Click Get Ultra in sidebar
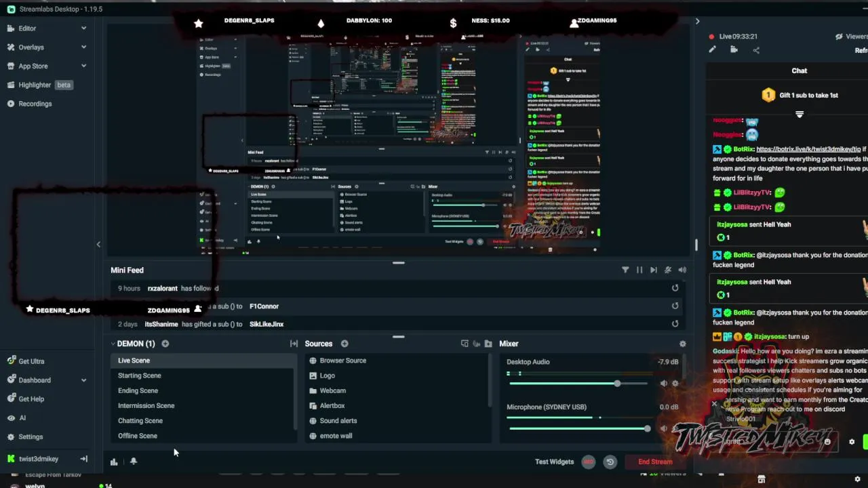Image resolution: width=868 pixels, height=488 pixels. pos(31,361)
